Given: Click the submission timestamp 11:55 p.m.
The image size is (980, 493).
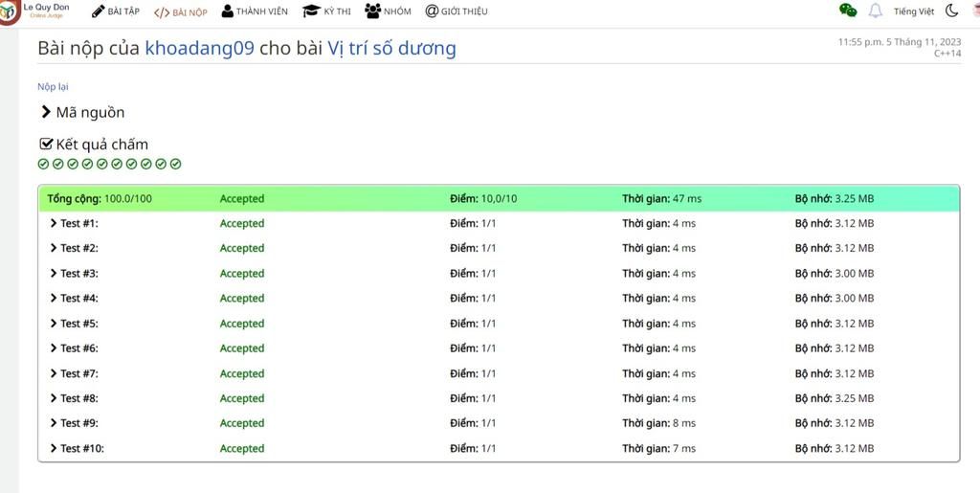Looking at the screenshot, I should pyautogui.click(x=900, y=42).
